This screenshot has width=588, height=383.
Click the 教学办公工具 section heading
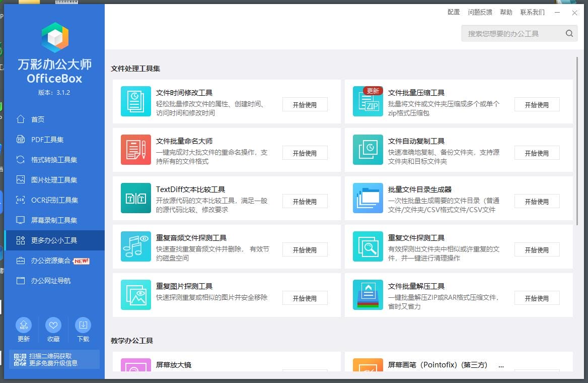click(131, 341)
